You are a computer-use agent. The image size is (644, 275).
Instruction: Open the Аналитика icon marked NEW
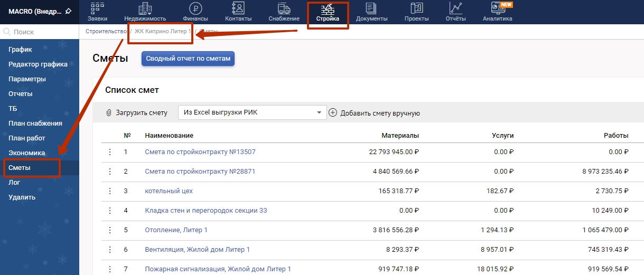tap(497, 8)
